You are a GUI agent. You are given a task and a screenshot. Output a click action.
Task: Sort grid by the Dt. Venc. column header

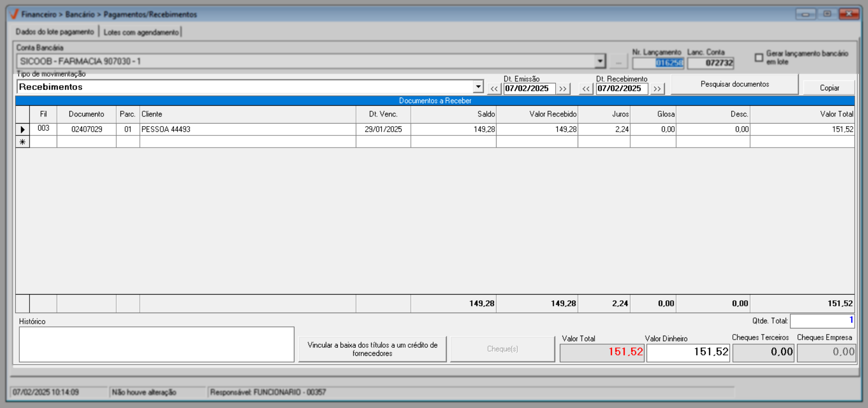point(383,114)
